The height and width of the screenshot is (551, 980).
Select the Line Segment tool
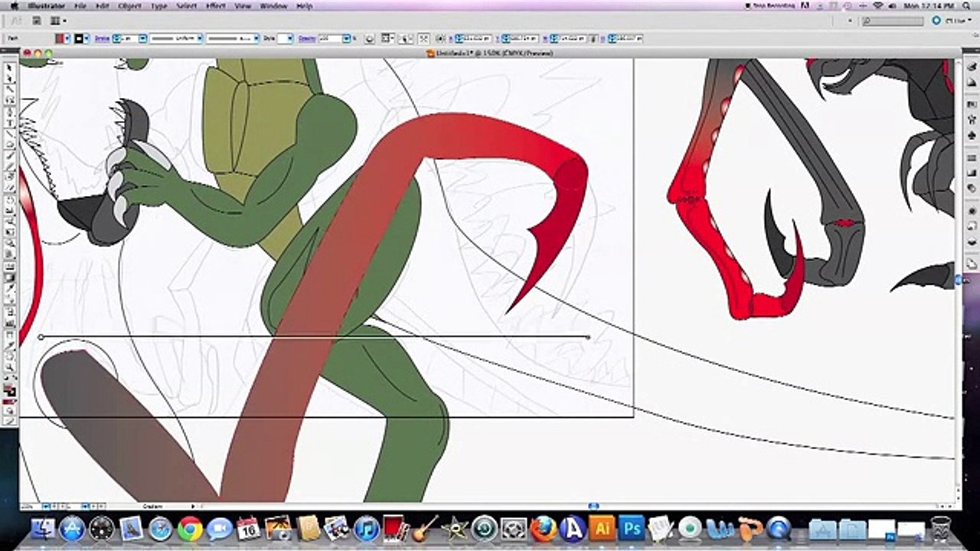10,133
